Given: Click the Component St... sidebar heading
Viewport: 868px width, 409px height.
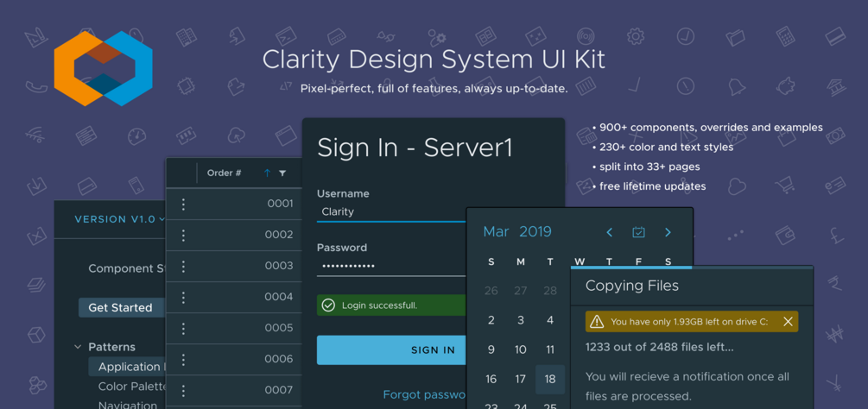Looking at the screenshot, I should (127, 268).
